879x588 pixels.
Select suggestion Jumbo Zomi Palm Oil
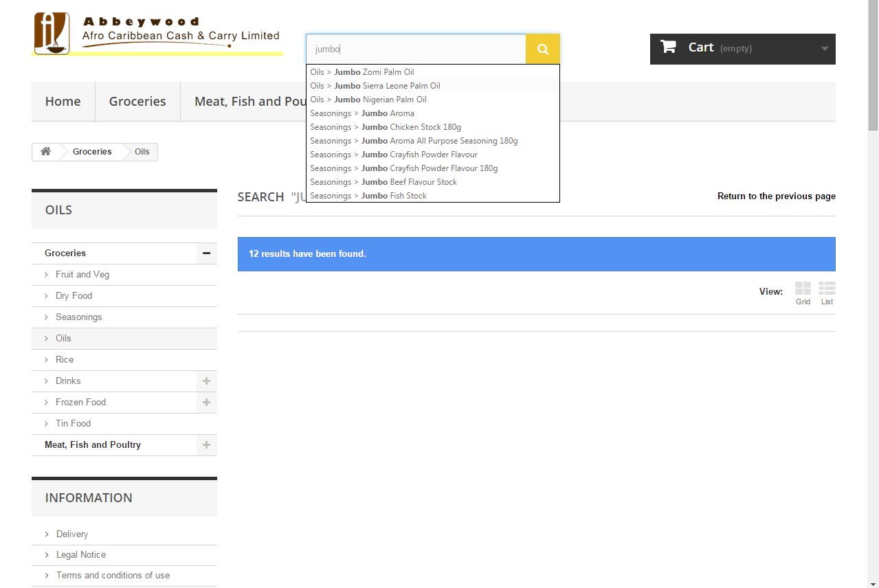(433, 72)
